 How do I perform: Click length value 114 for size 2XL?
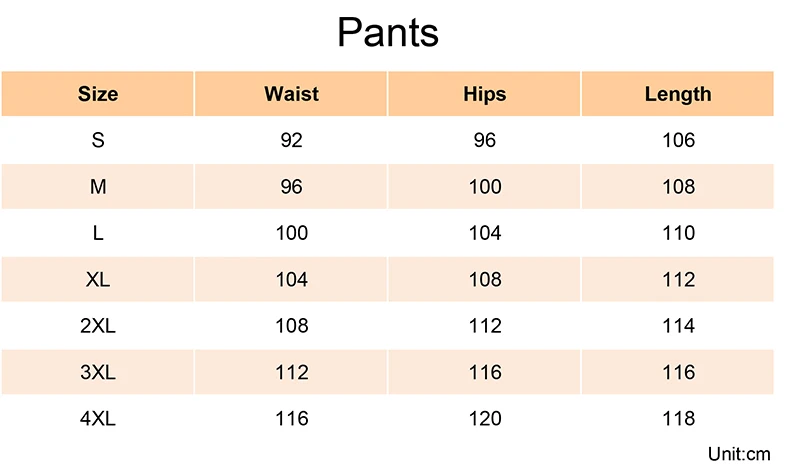[x=678, y=326]
